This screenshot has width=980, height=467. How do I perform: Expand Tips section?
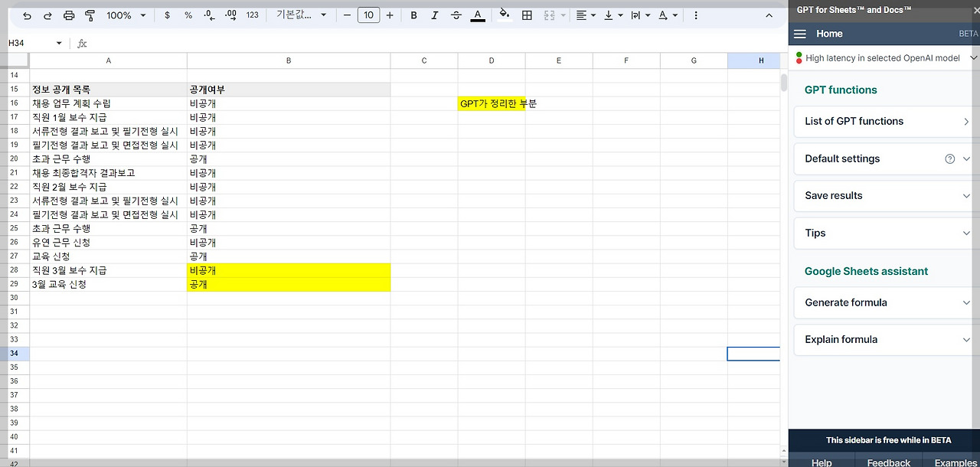click(x=884, y=233)
